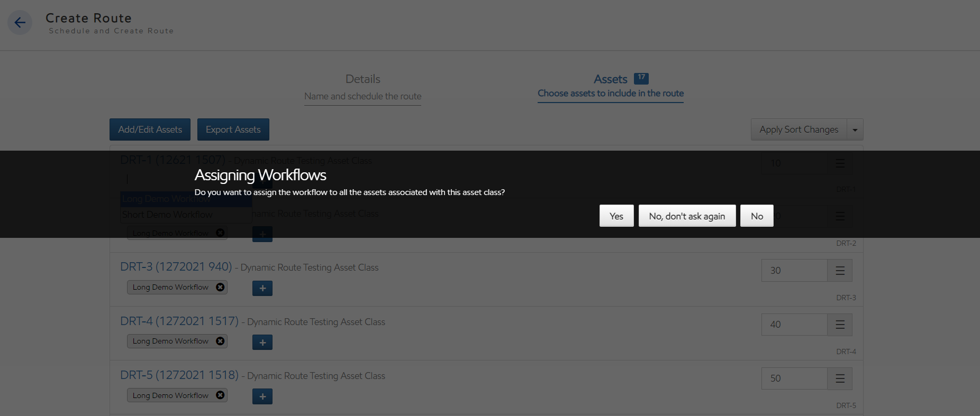
Task: Add a workflow to DRT-4 with plus button
Action: pyautogui.click(x=262, y=343)
